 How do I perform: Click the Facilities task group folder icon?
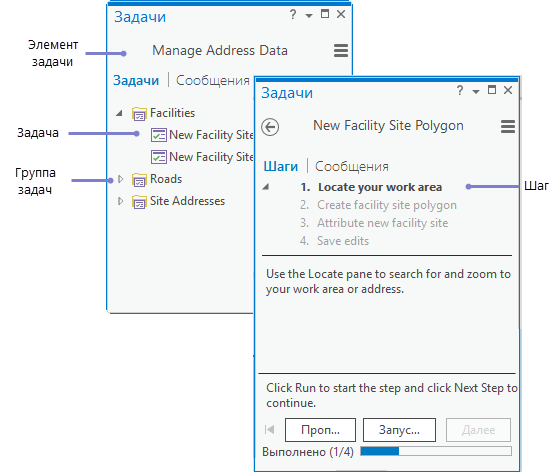pos(139,114)
